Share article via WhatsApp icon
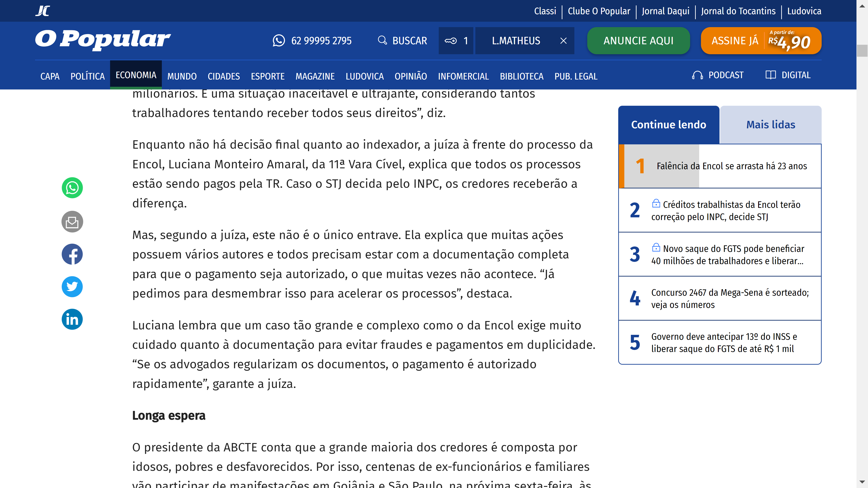Screen dimensions: 868x488 point(72,188)
